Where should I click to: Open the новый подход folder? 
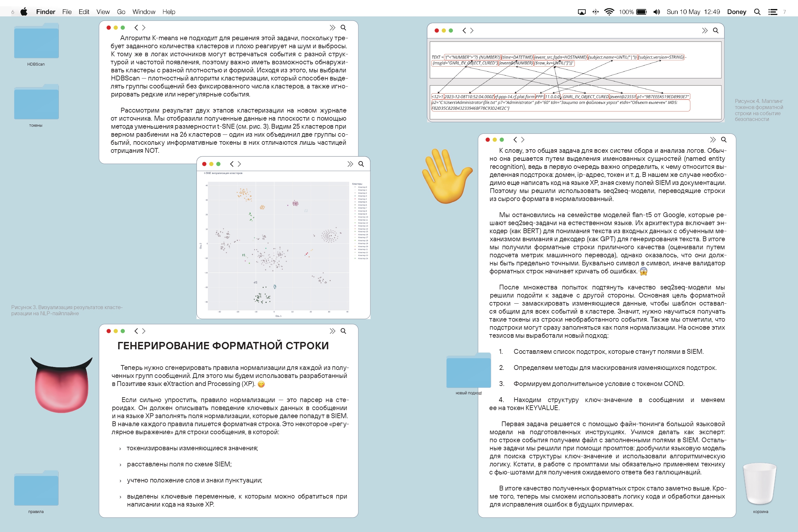(469, 371)
